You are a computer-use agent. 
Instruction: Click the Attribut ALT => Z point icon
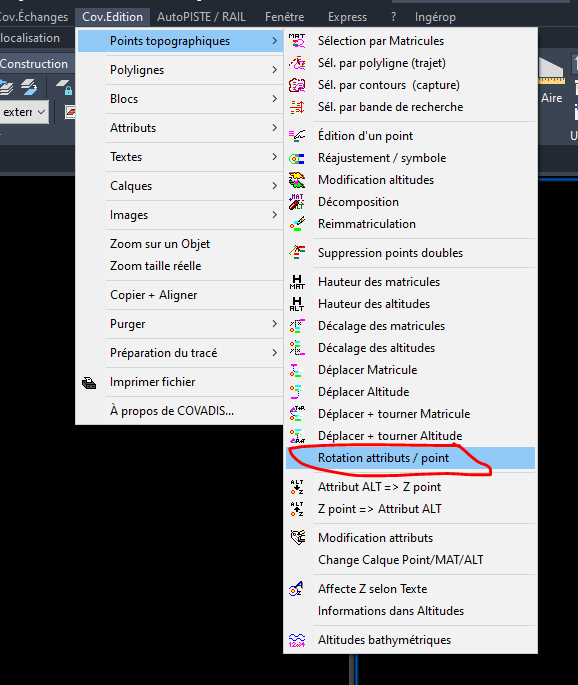297,487
